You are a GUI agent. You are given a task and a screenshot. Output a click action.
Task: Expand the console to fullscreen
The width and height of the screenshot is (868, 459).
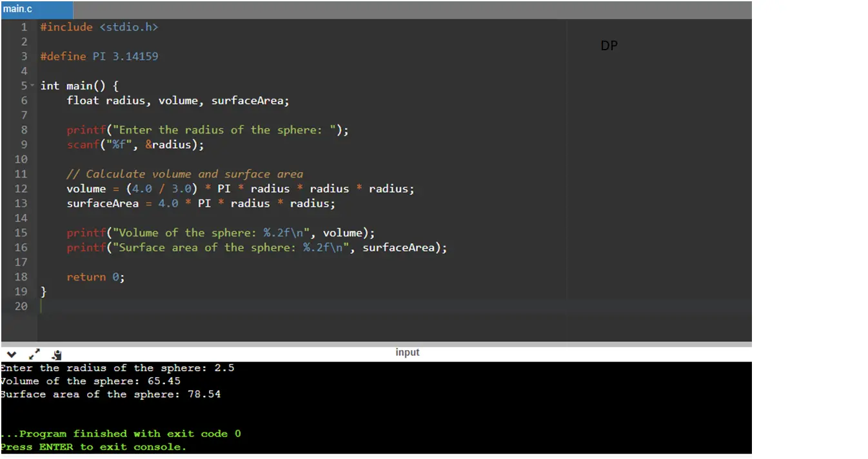34,354
